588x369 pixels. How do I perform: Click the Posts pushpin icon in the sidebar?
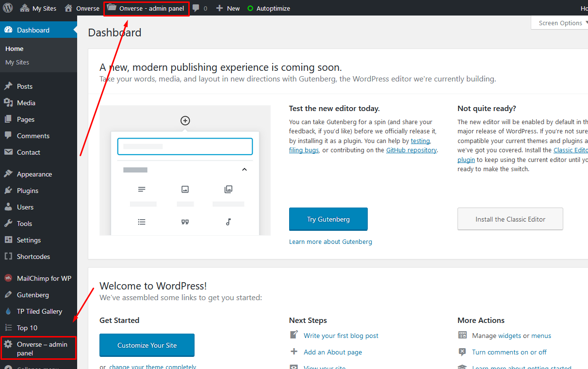pyautogui.click(x=8, y=86)
